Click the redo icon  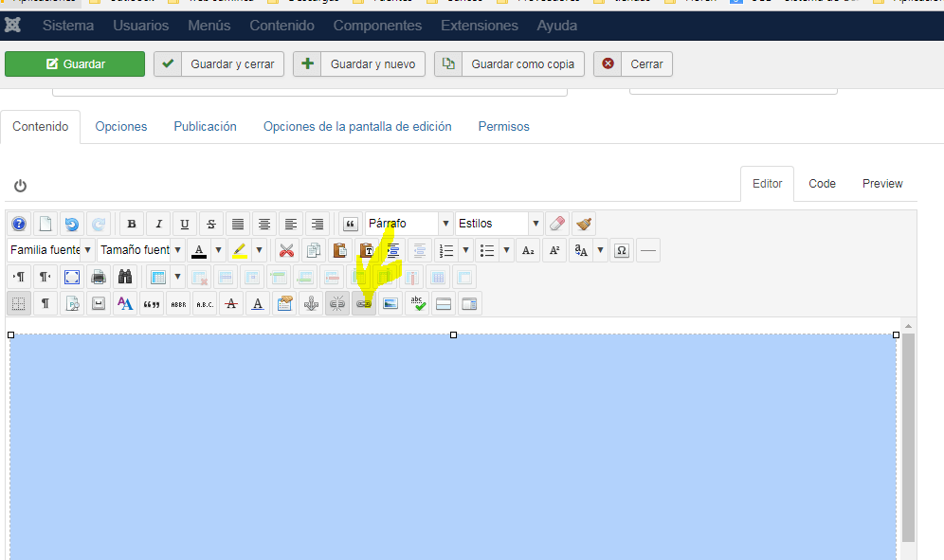point(99,224)
